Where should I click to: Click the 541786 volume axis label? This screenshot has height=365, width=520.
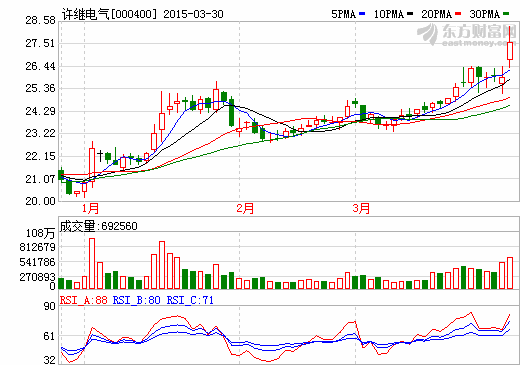[x=38, y=262]
